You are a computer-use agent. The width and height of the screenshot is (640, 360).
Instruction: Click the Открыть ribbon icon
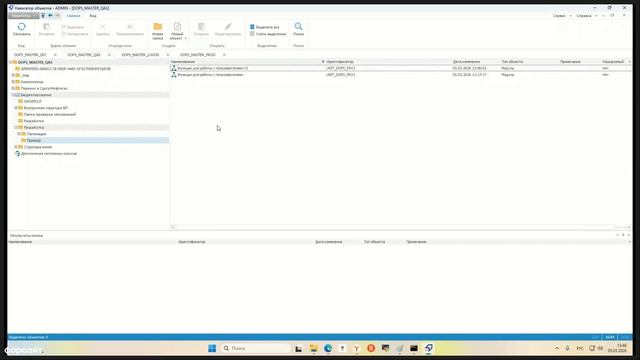[x=201, y=27]
